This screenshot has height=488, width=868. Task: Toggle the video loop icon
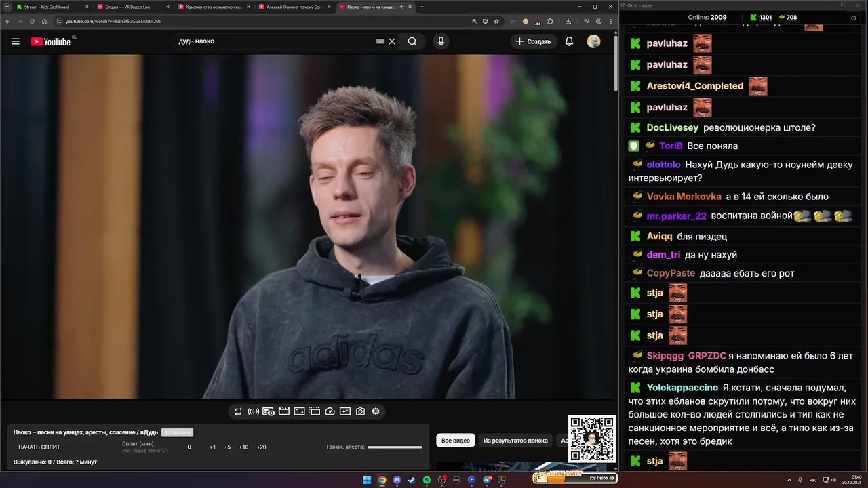point(238,411)
